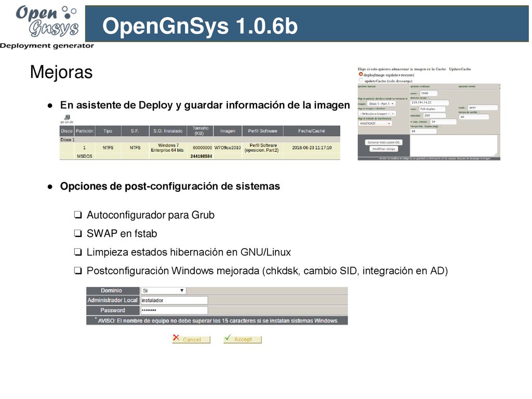Click the Windows 7 Enterprise 64 bits cell
Image resolution: width=532 pixels, height=399 pixels.
(167, 148)
